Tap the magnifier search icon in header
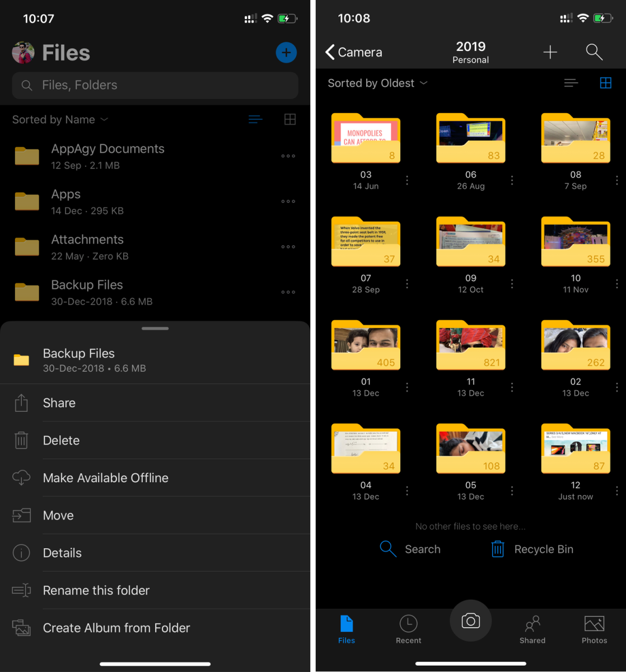 (x=594, y=52)
